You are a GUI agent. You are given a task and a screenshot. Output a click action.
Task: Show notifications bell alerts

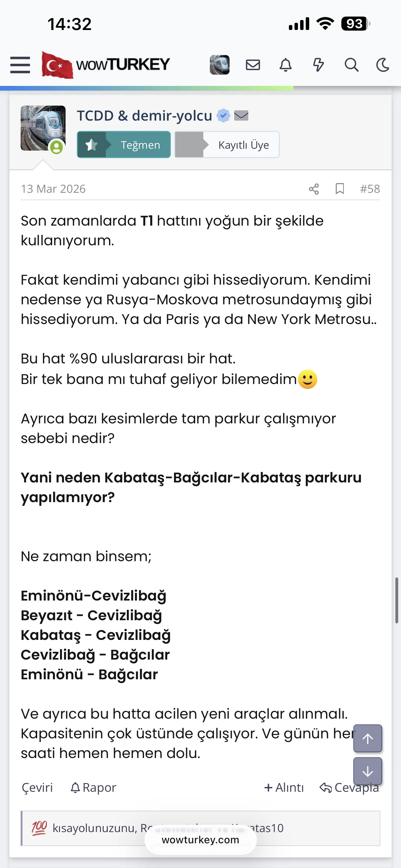click(x=285, y=65)
